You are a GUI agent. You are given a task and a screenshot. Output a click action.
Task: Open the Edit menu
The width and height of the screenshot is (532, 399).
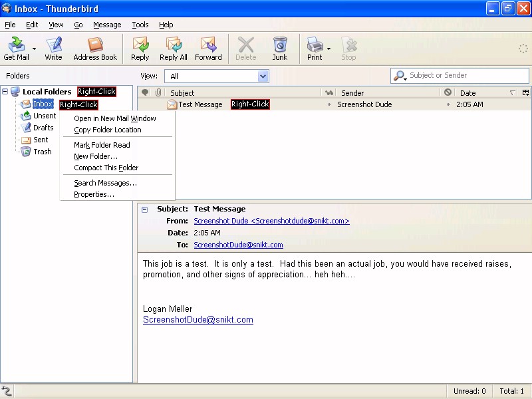32,25
